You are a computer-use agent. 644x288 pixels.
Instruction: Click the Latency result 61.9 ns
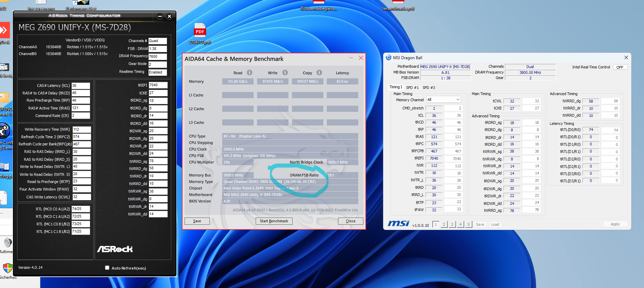(x=343, y=81)
